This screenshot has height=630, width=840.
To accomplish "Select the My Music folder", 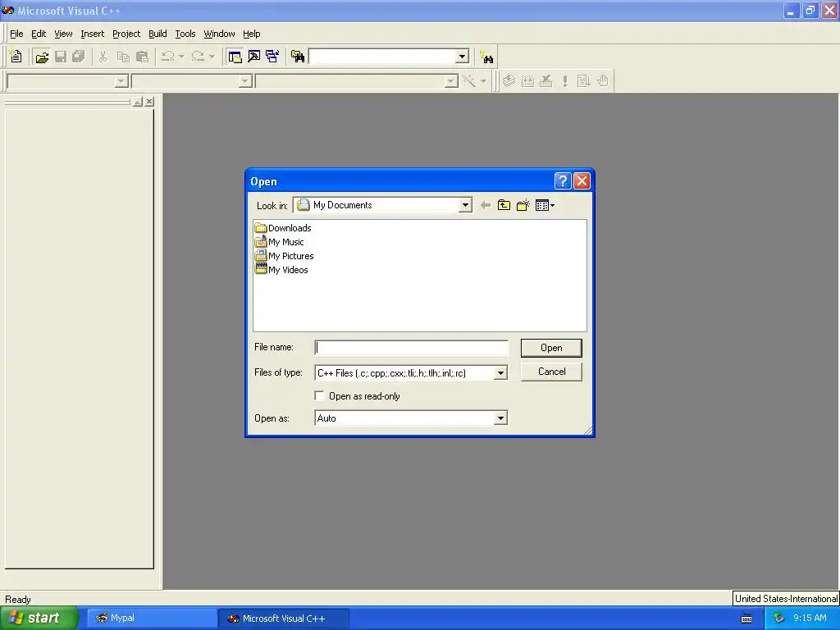I will click(280, 242).
